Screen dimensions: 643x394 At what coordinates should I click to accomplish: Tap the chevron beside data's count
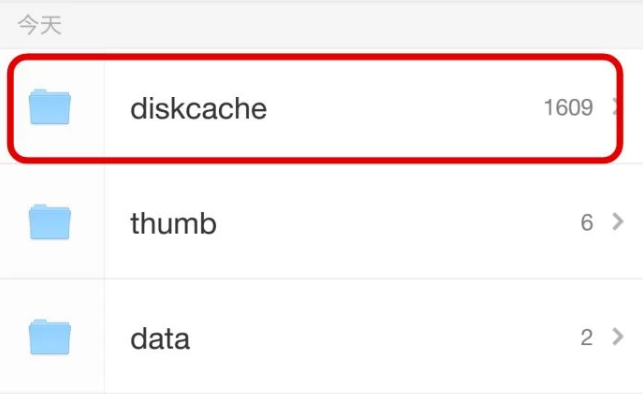tap(618, 337)
